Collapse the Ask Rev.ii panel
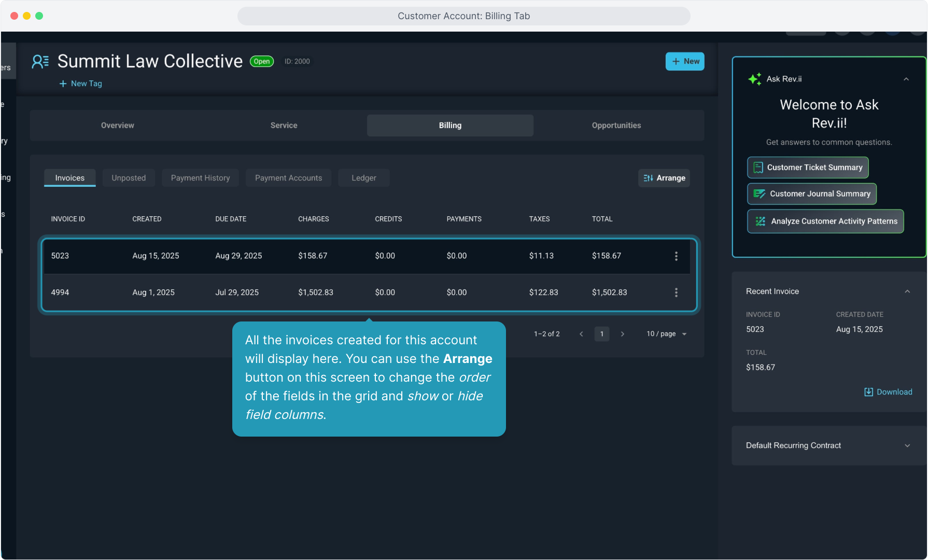This screenshot has height=560, width=928. (x=906, y=79)
